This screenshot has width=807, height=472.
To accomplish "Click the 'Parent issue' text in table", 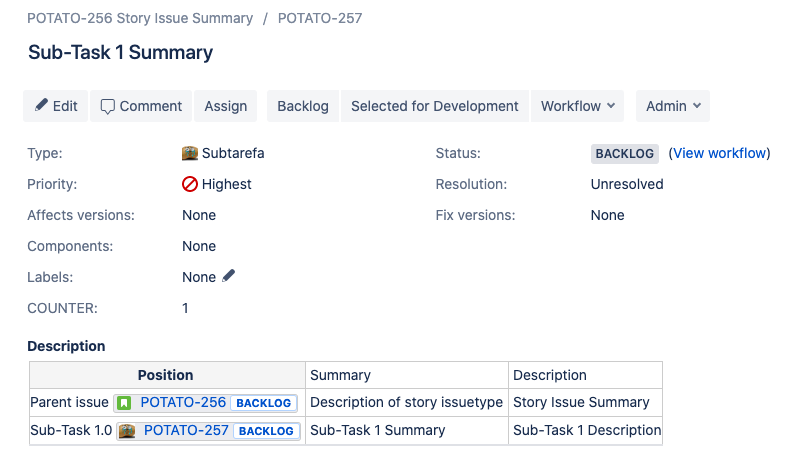I will (69, 403).
